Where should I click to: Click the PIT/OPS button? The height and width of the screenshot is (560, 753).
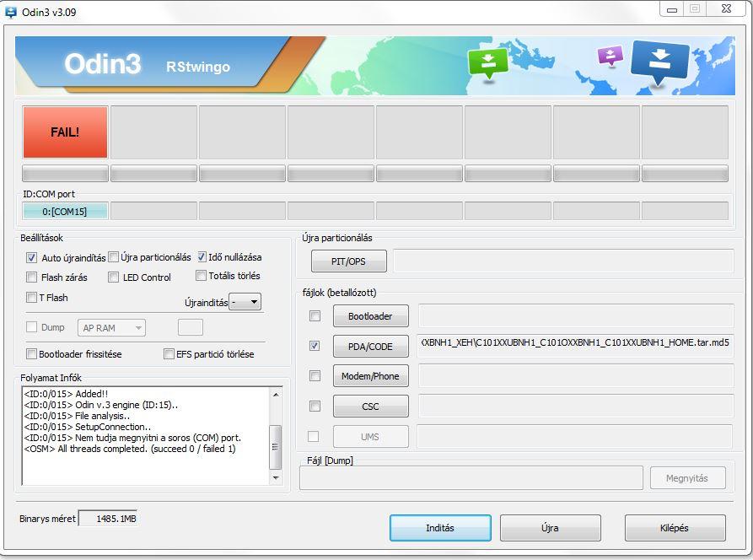click(348, 261)
